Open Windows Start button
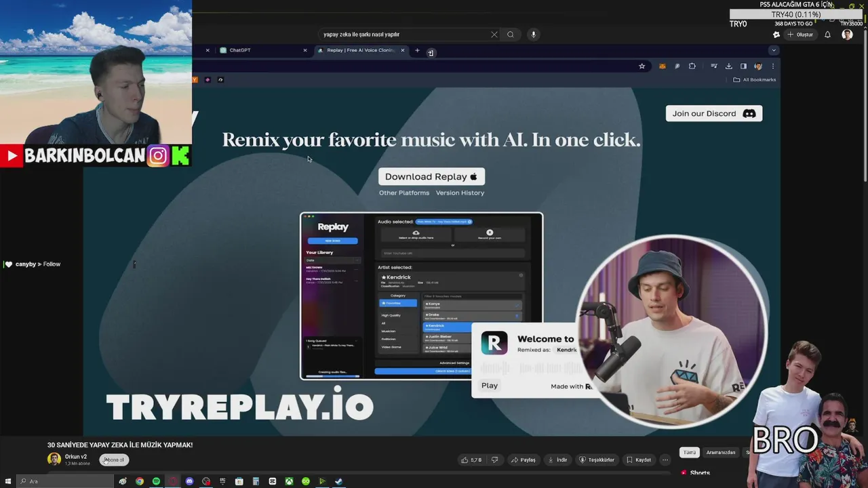 (7, 481)
